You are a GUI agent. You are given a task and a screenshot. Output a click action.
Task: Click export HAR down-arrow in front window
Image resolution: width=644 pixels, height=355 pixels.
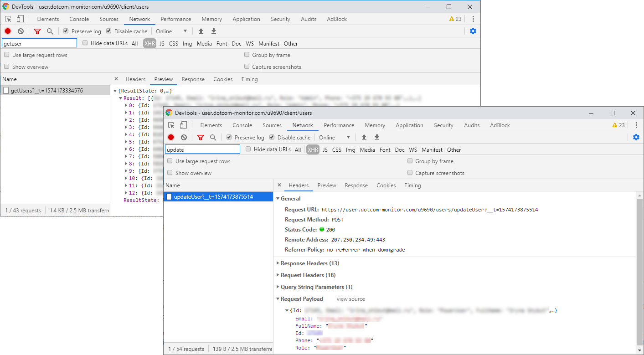(x=377, y=137)
